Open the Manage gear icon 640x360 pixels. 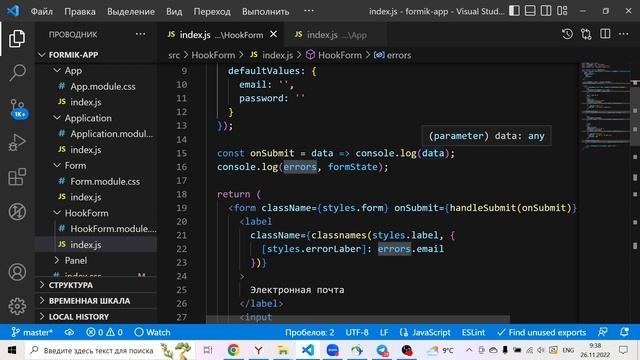pos(17,306)
